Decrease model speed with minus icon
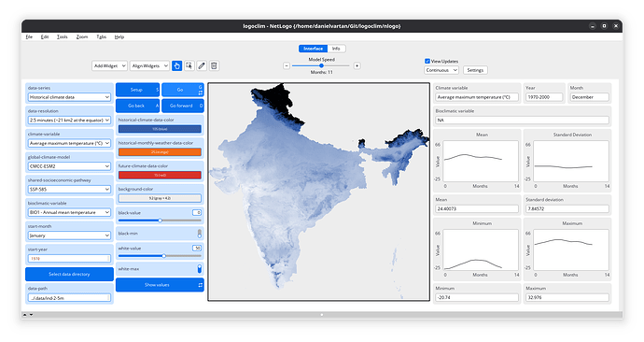The height and width of the screenshot is (342, 644). (287, 65)
